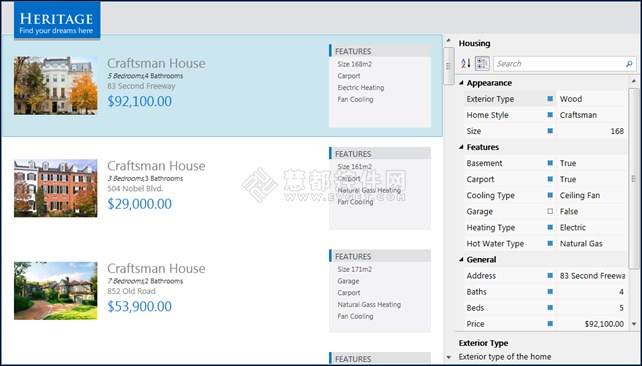
Task: Click the property grid scroll down arrow
Action: 634,324
